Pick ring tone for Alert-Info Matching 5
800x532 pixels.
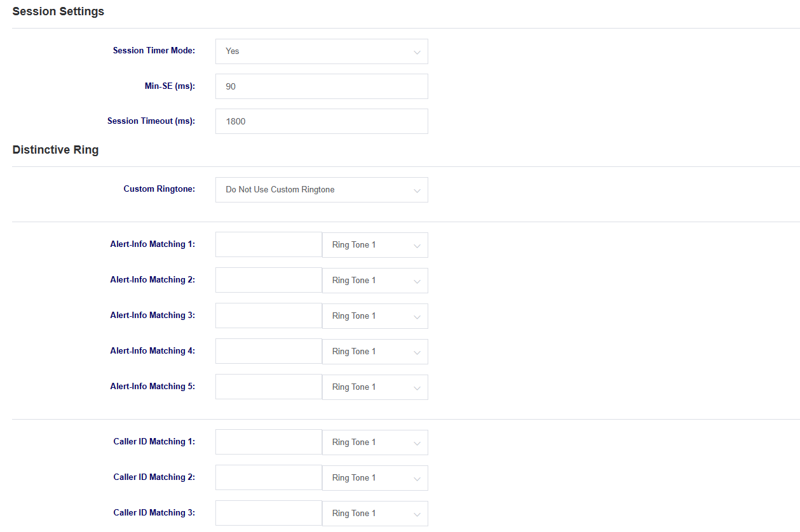tap(375, 387)
